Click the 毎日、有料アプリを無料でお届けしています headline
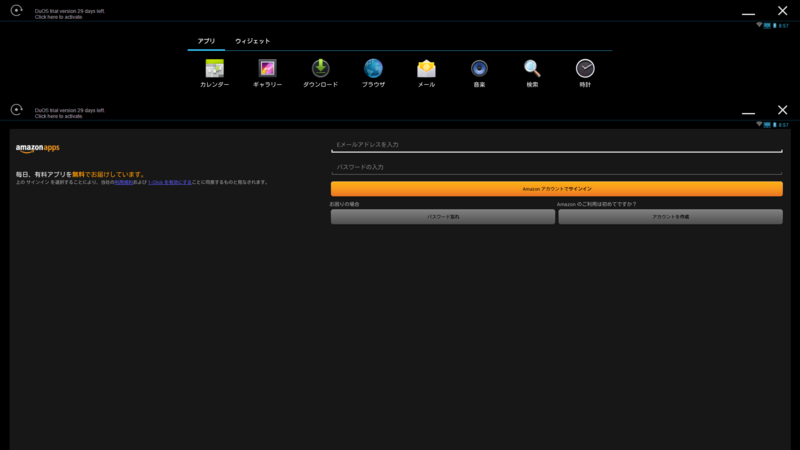 [81, 174]
